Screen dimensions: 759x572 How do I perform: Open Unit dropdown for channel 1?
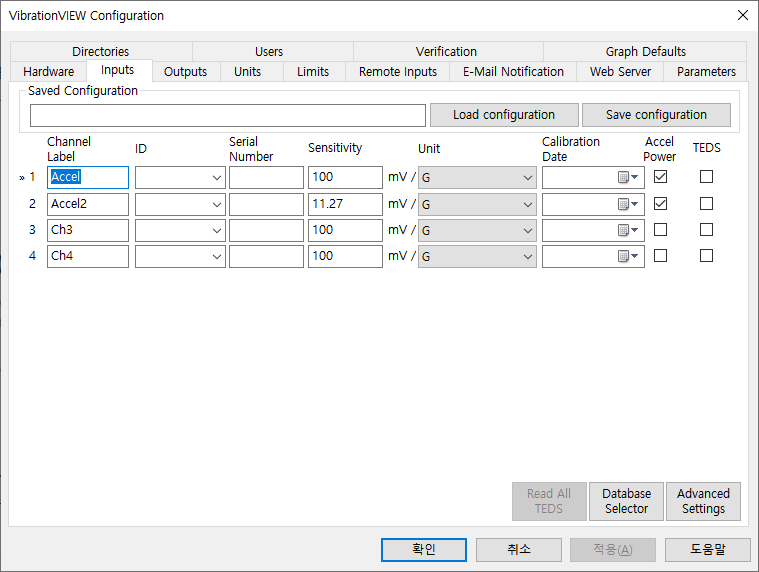(528, 178)
